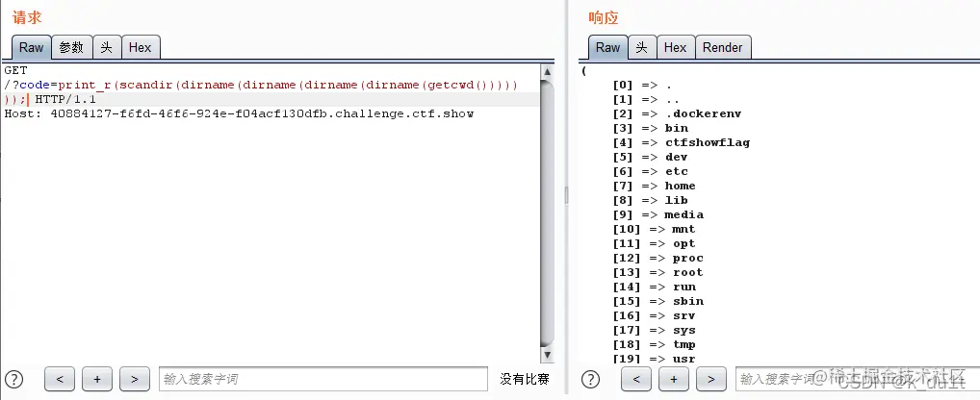The height and width of the screenshot is (400, 980).
Task: Click the 没有比赛 match count label
Action: coord(525,379)
